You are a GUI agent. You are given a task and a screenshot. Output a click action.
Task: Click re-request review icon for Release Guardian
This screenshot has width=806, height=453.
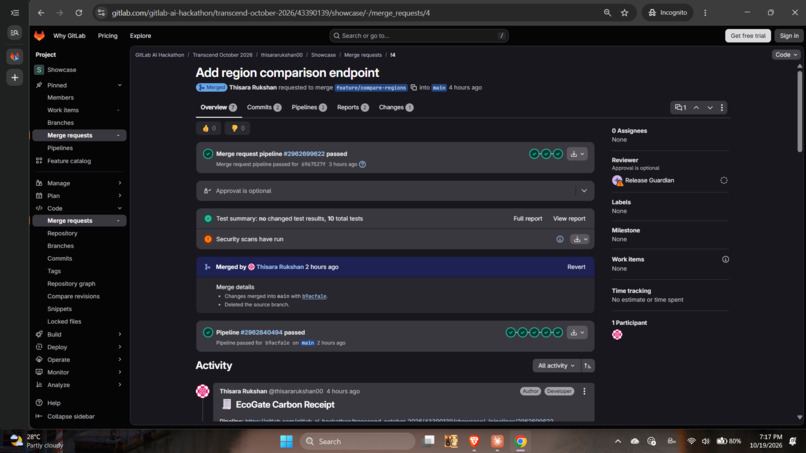point(724,180)
